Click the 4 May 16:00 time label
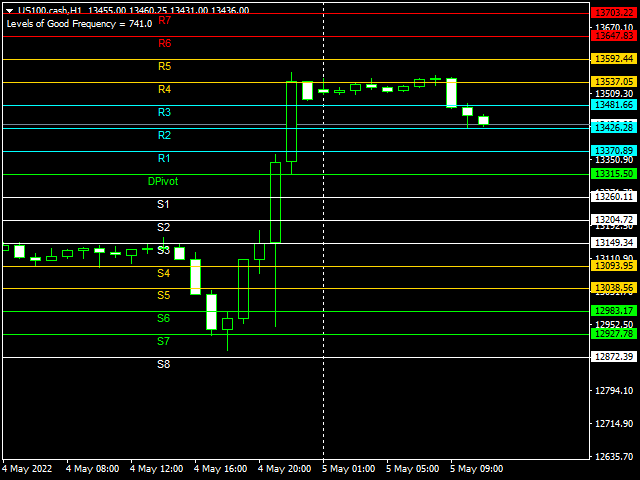Screen dimensions: 640x480 (x=220, y=469)
